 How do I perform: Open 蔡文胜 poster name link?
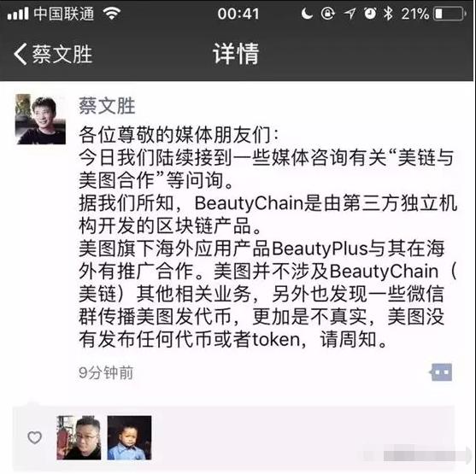click(107, 106)
